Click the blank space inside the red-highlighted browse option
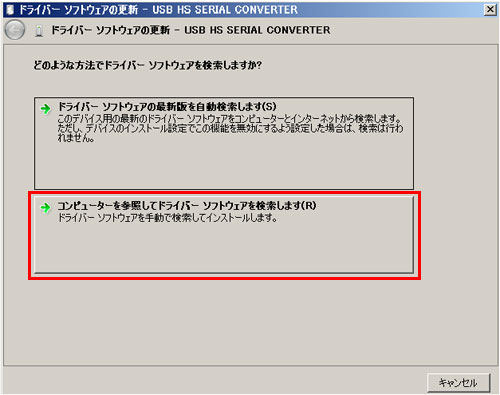This screenshot has width=500, height=395. coord(224,248)
